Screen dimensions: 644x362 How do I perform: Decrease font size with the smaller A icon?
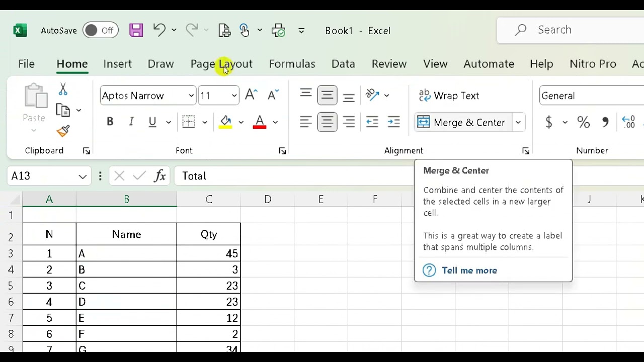tap(273, 95)
